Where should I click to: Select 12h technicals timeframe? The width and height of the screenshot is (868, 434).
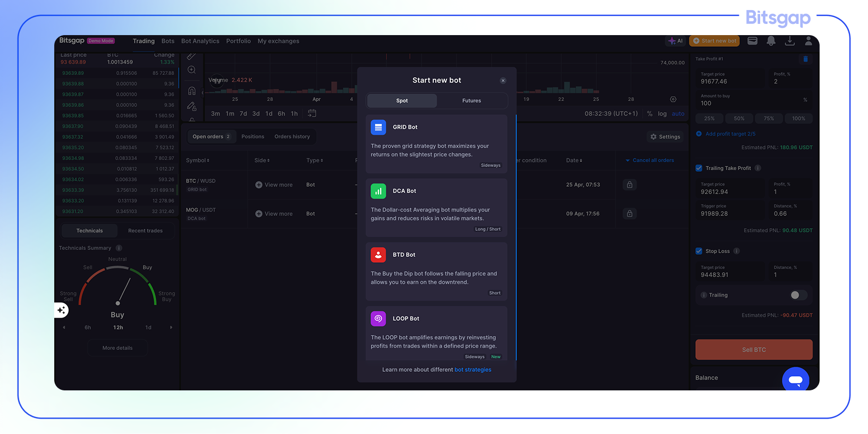pyautogui.click(x=118, y=328)
